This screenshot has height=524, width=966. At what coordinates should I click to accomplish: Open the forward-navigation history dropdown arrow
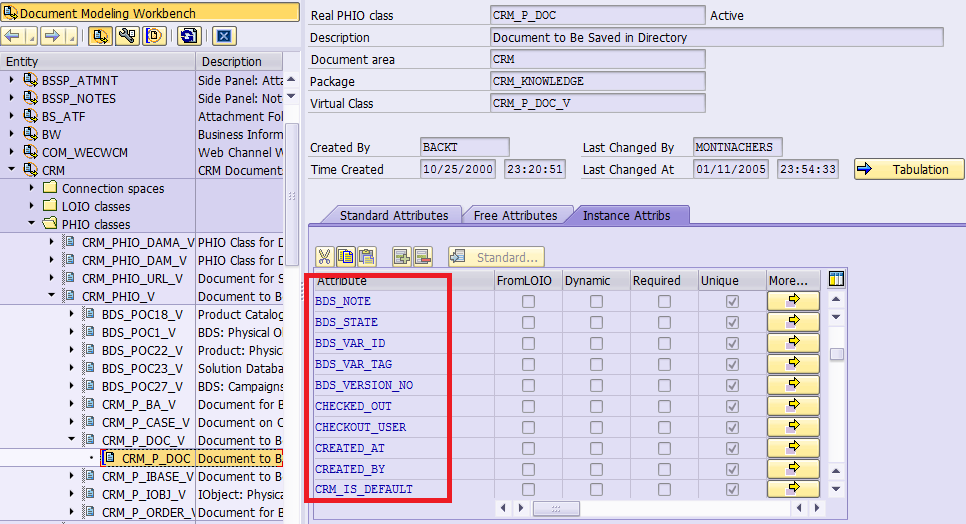[x=71, y=36]
